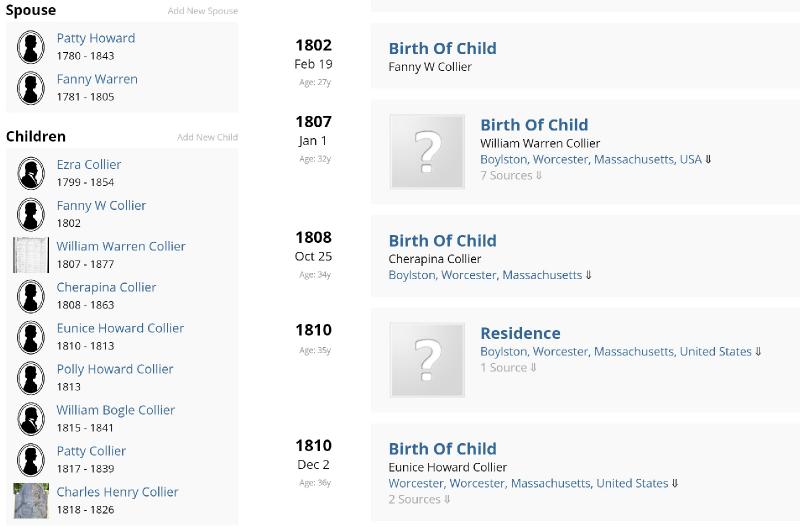The height and width of the screenshot is (527, 800).
Task: Click Ezra Collier's male silhouette icon
Action: click(x=31, y=173)
